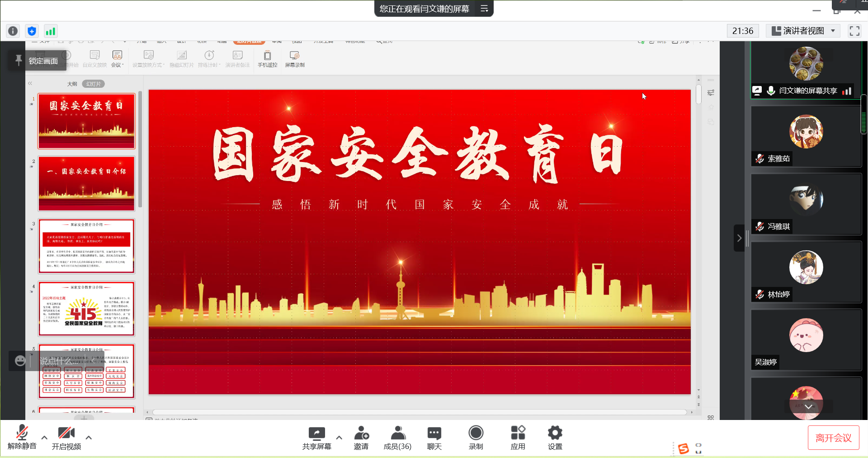Start recording the meeting

point(476,438)
